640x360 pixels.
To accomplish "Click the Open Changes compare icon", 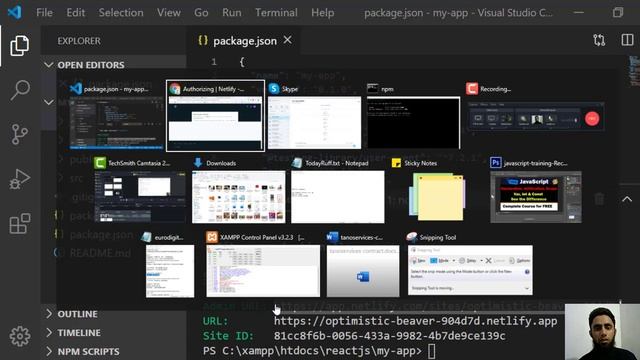I will [599, 40].
